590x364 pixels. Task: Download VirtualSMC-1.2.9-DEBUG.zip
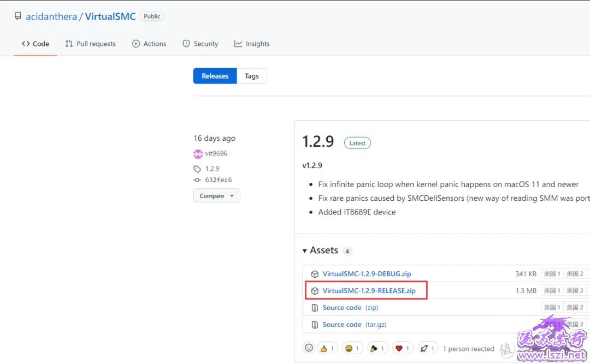pos(367,274)
